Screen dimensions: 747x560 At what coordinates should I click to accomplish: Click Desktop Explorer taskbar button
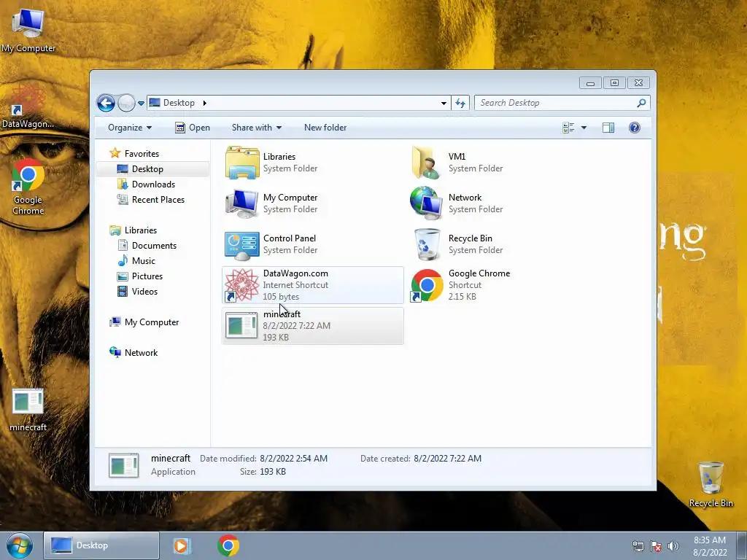click(x=101, y=545)
